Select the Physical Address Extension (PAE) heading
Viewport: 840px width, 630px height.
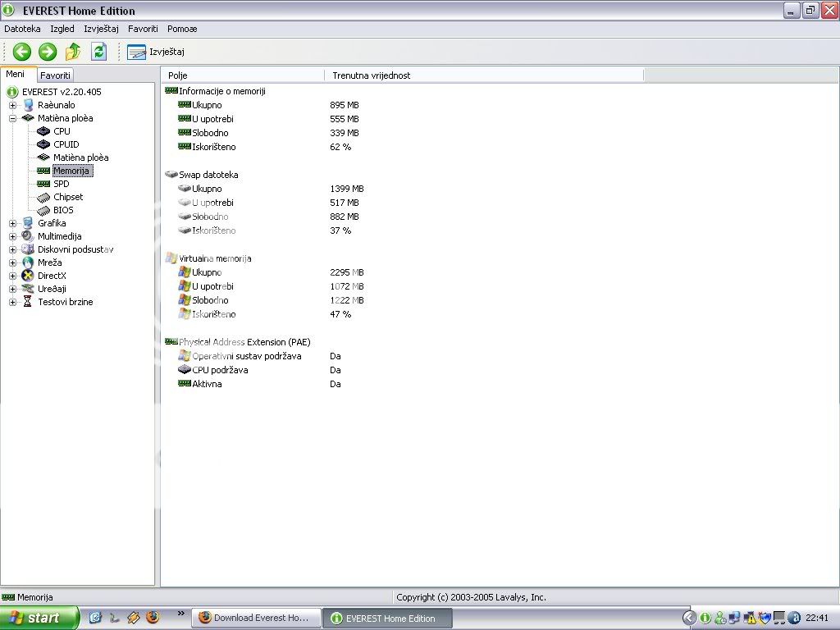(x=244, y=342)
